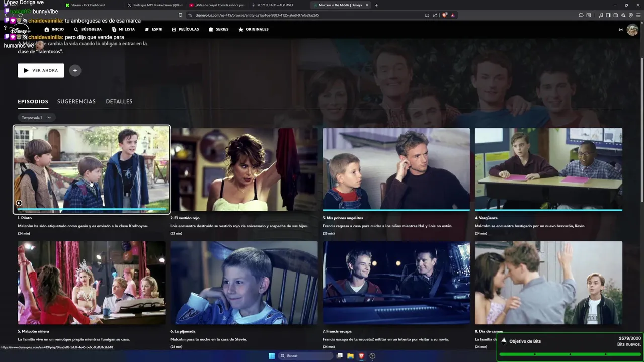The image size is (644, 362).
Task: Open ORIGINALES star section
Action: click(x=254, y=29)
